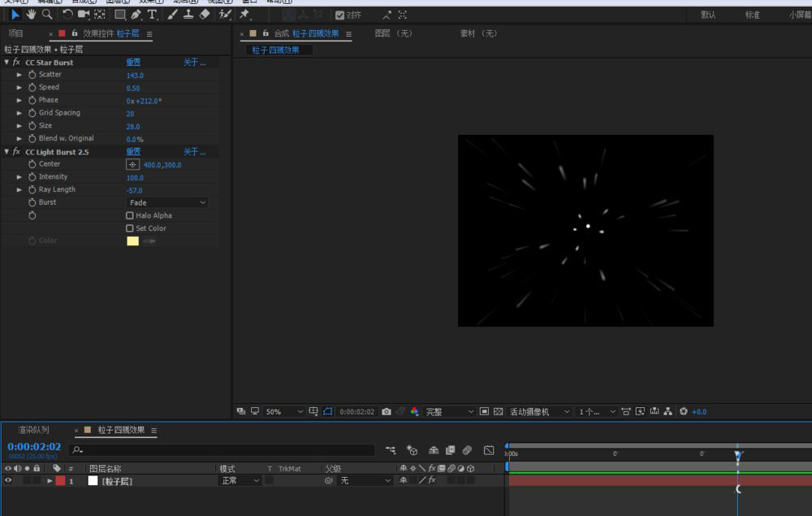
Task: Select the Eraser tool
Action: click(x=205, y=15)
